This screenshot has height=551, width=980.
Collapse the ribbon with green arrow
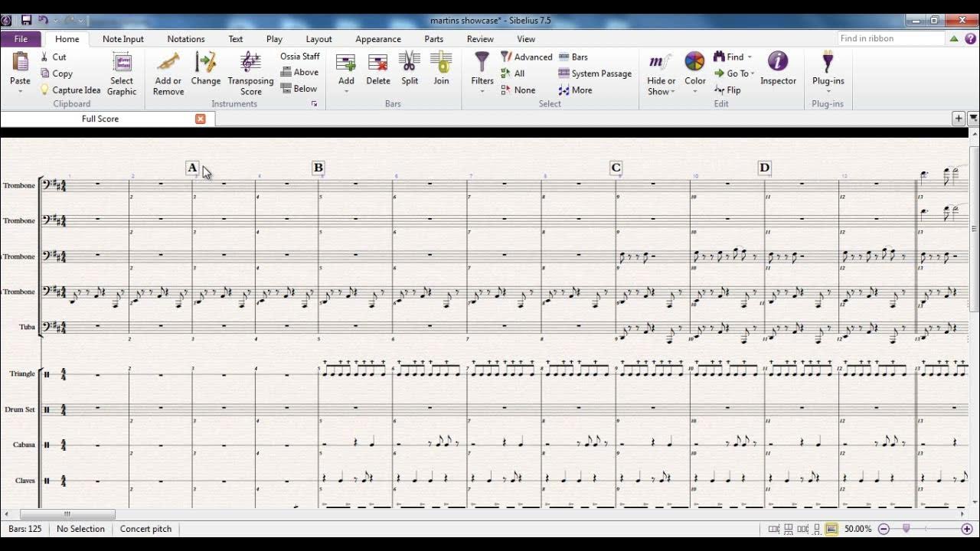tap(954, 39)
